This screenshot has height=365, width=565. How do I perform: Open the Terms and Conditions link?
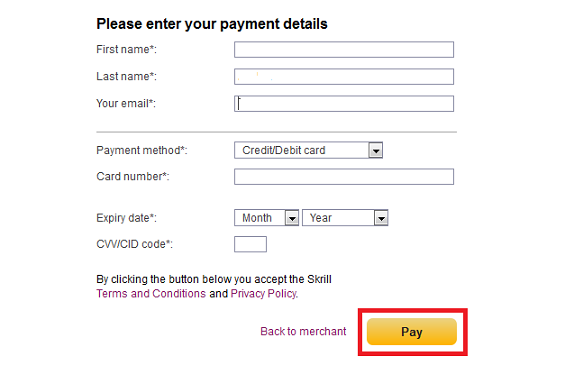(151, 294)
